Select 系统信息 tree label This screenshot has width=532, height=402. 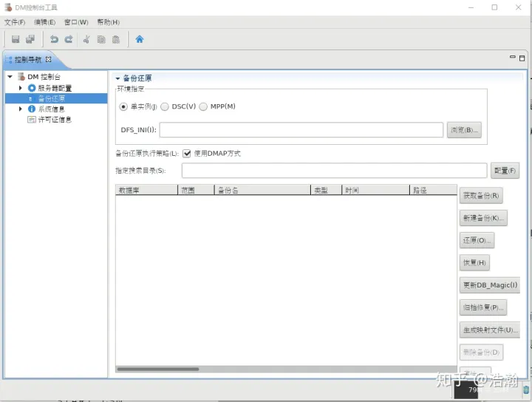coord(51,109)
